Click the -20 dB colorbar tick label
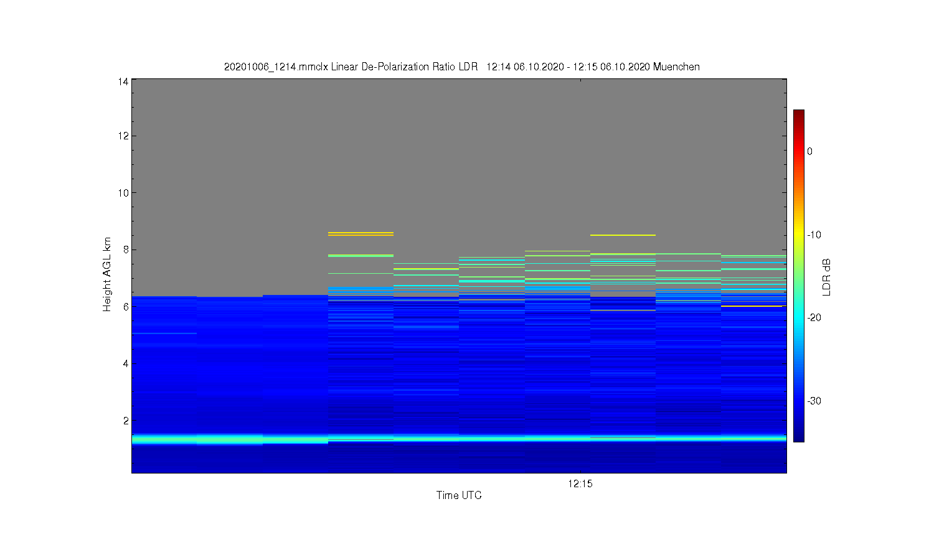This screenshot has width=934, height=560. click(x=814, y=317)
